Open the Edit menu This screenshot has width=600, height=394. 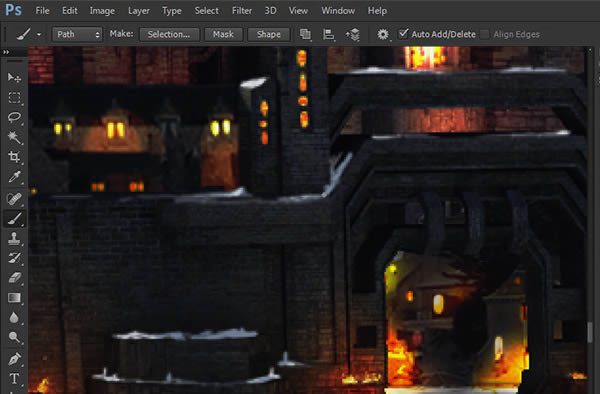pyautogui.click(x=70, y=11)
